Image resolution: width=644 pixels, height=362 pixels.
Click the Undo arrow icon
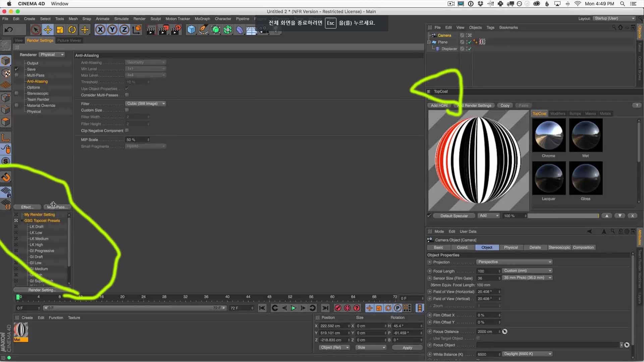[9, 30]
